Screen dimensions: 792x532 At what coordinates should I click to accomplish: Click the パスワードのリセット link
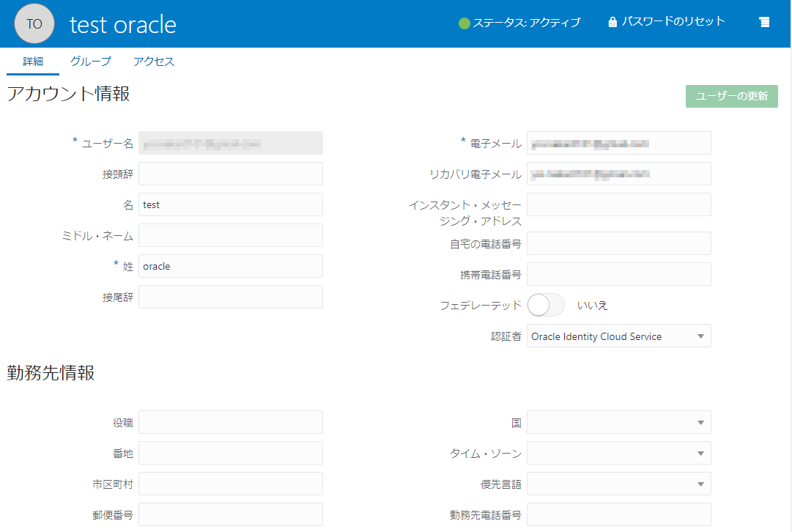tap(673, 22)
